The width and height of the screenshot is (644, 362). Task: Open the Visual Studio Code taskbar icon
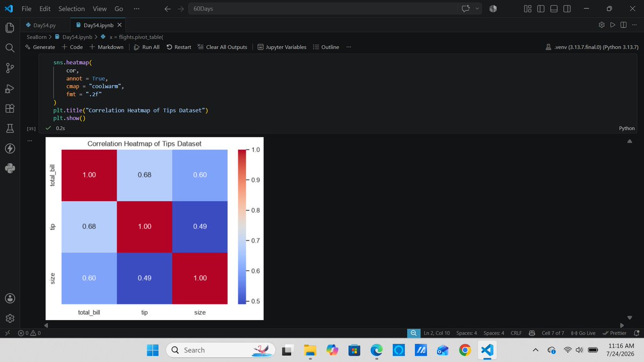487,350
